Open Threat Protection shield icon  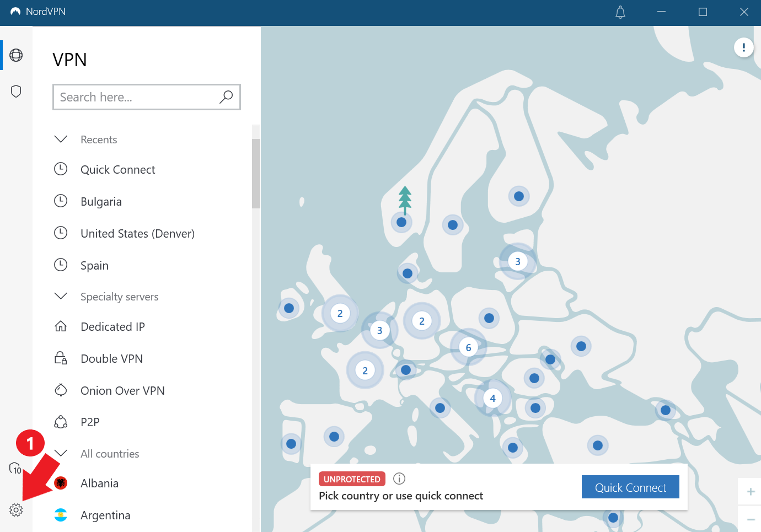coord(16,91)
